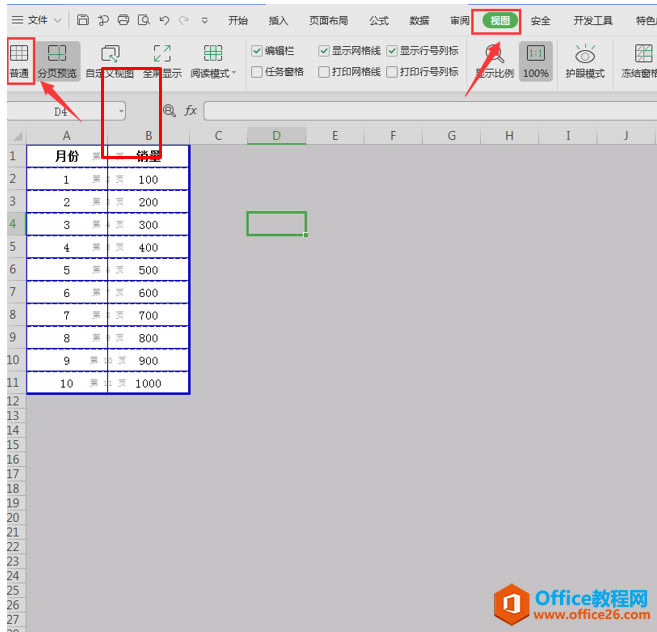Set zoom to 100% button
Screen dimensions: 657x632
pos(535,61)
